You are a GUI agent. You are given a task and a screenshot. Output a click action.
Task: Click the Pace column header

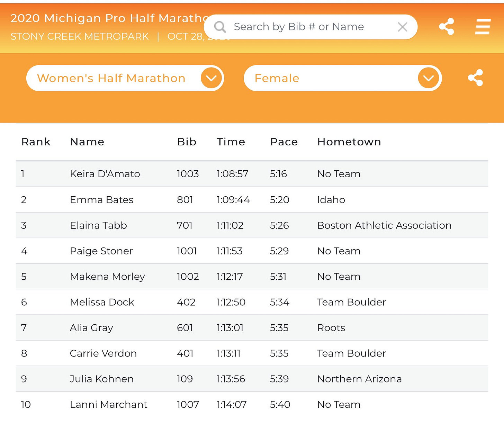284,142
